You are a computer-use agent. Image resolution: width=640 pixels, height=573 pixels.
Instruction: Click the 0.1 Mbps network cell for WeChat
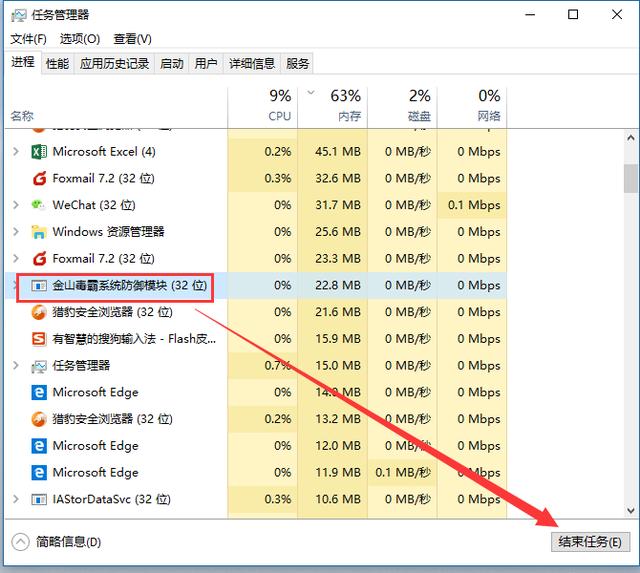pos(472,205)
